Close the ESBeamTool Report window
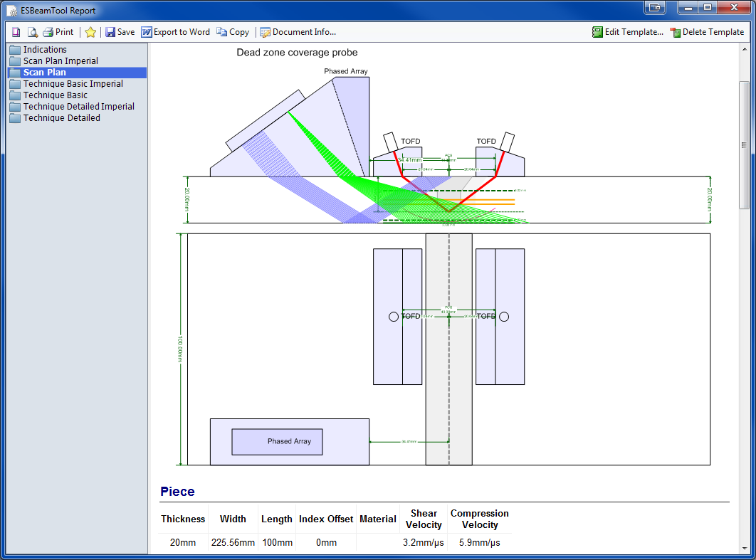Screen dimensions: 756x560 point(734,7)
